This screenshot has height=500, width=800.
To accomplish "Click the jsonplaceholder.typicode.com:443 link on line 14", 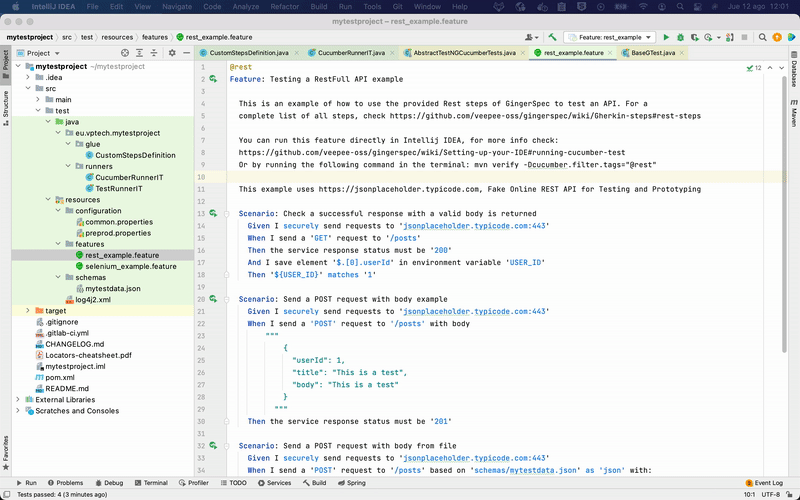I will 474,226.
